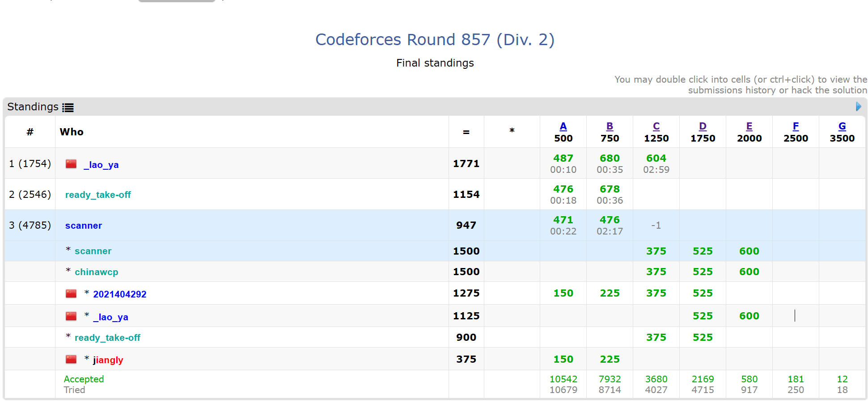Click the flag beside rank 1 _lao_ya
This screenshot has height=402, width=868.
(x=71, y=164)
